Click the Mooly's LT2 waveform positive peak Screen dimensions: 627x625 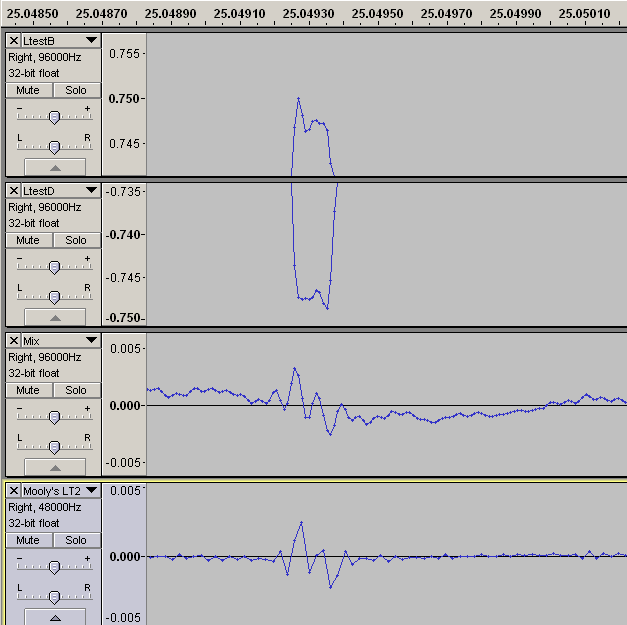pyautogui.click(x=302, y=522)
